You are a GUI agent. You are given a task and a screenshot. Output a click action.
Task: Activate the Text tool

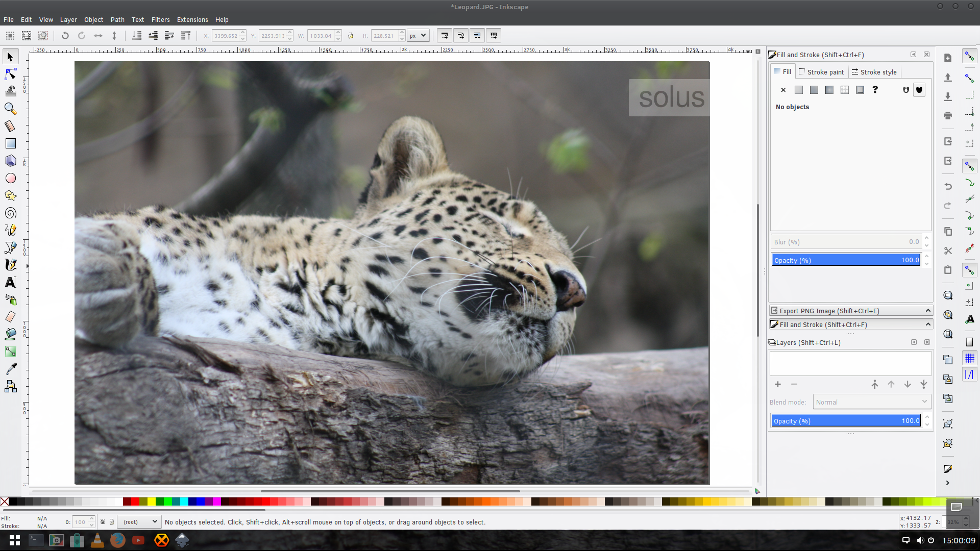point(10,282)
